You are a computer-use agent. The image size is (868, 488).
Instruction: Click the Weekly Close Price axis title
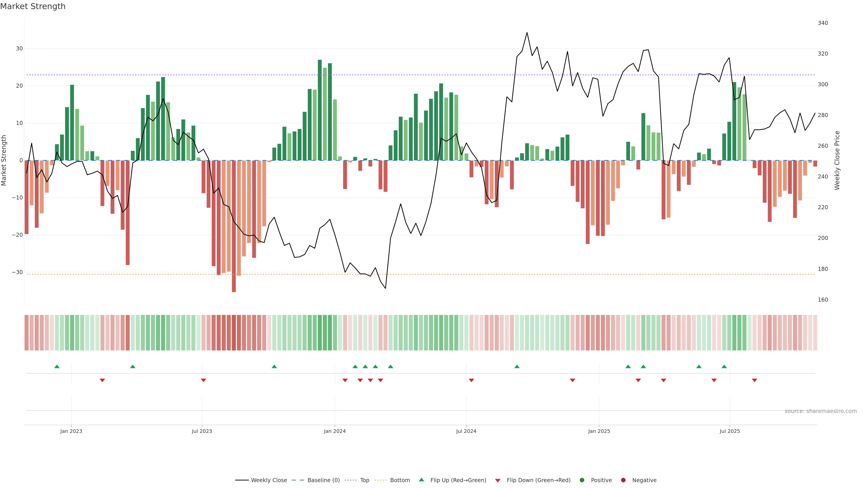[x=837, y=160]
